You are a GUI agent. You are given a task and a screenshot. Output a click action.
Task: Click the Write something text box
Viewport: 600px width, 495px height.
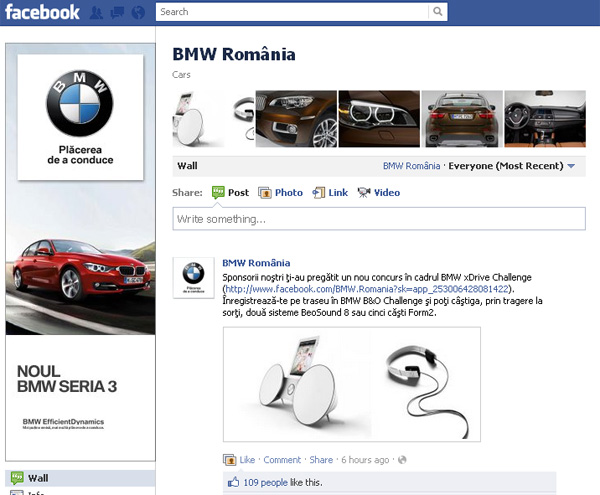point(378,219)
